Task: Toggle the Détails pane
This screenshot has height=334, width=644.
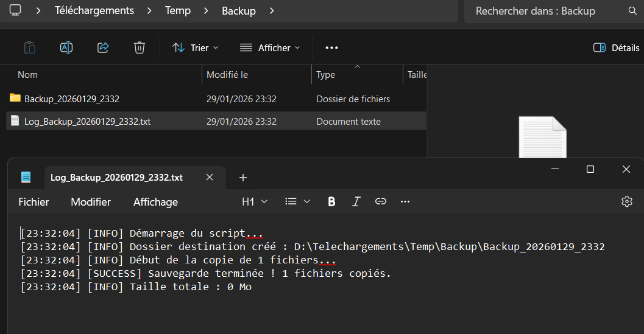Action: pyautogui.click(x=616, y=47)
